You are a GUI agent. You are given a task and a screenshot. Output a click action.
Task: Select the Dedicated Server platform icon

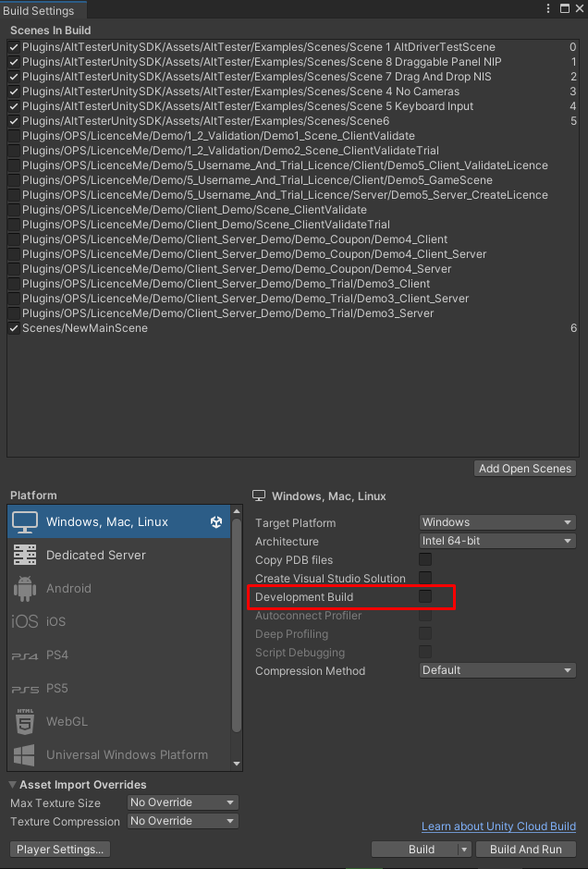(26, 554)
